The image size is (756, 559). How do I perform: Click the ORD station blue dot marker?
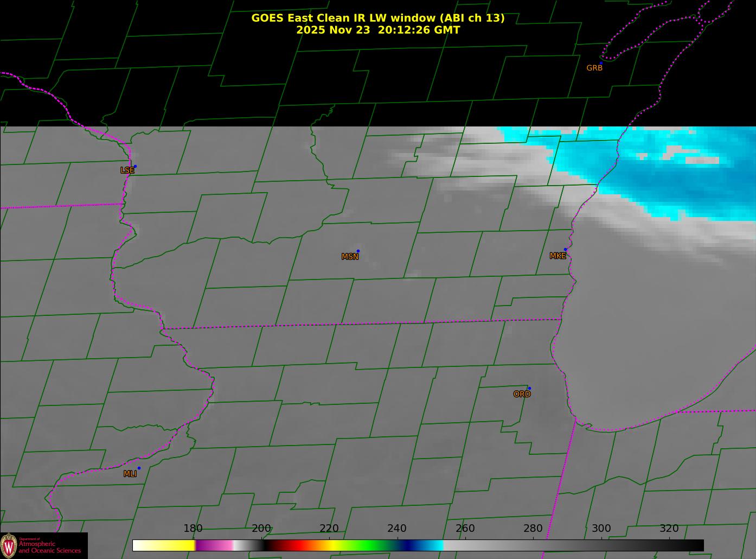point(529,388)
